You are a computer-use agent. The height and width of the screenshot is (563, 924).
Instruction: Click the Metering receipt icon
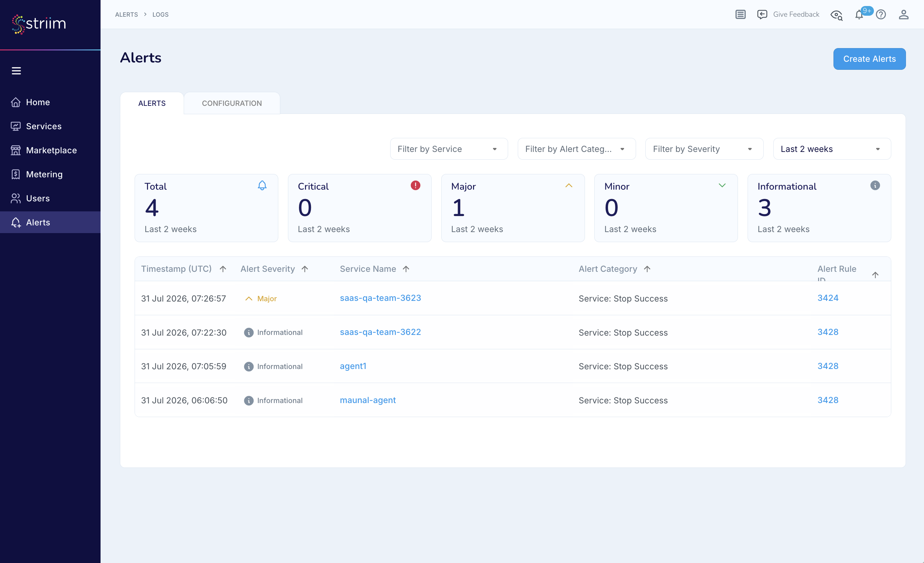16,174
